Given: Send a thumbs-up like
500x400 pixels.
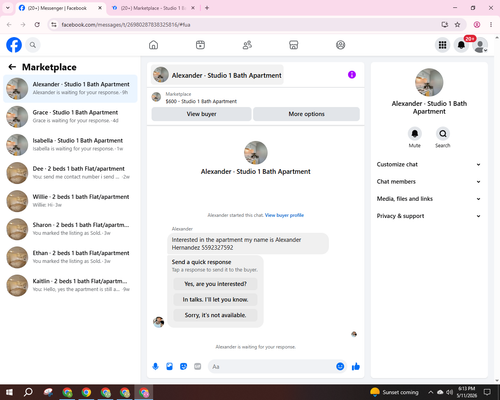Looking at the screenshot, I should pyautogui.click(x=356, y=367).
